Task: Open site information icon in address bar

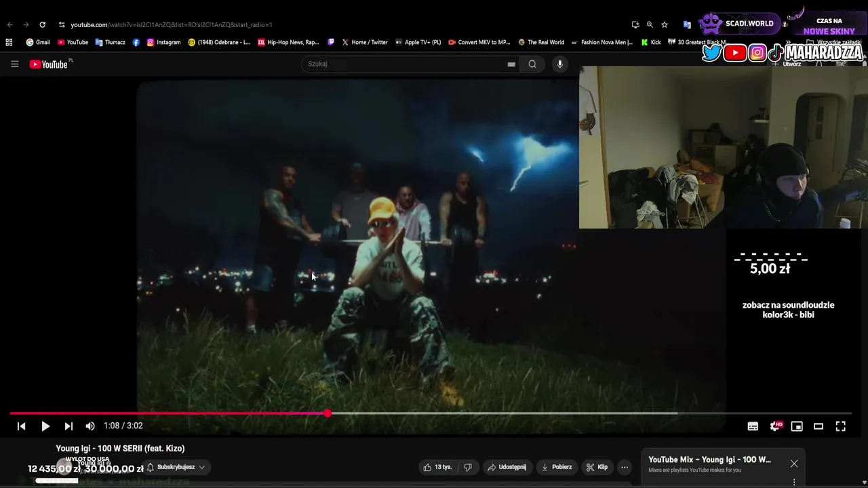Action: [62, 24]
